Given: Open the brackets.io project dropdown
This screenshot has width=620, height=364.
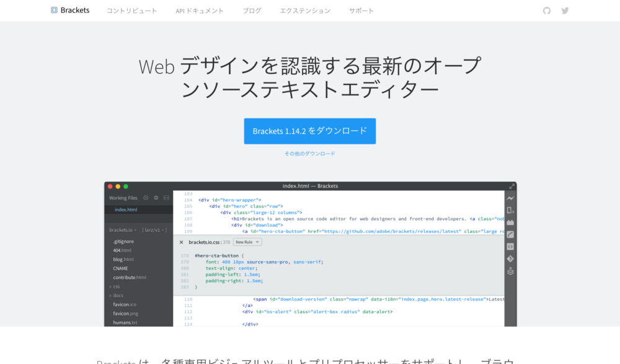Looking at the screenshot, I should (123, 230).
